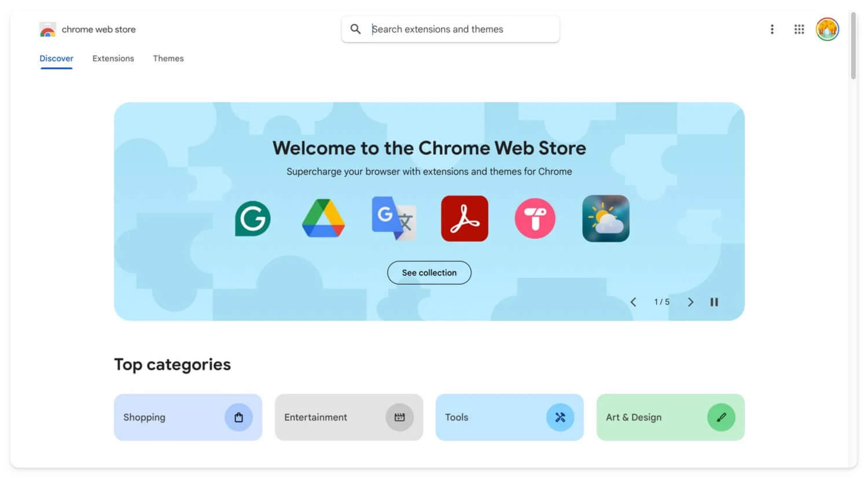Open the Google Drive extension icon
The height and width of the screenshot is (478, 868).
point(323,219)
